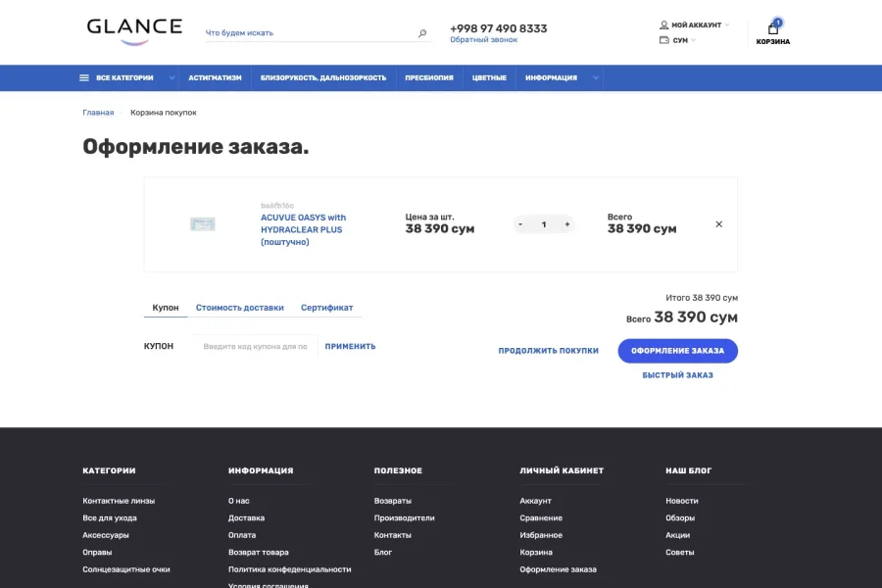Open footer Советы link

(x=679, y=552)
